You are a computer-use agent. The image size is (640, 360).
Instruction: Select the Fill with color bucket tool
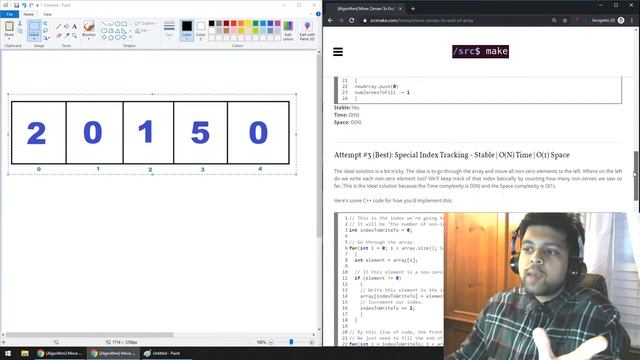pyautogui.click(x=67, y=27)
